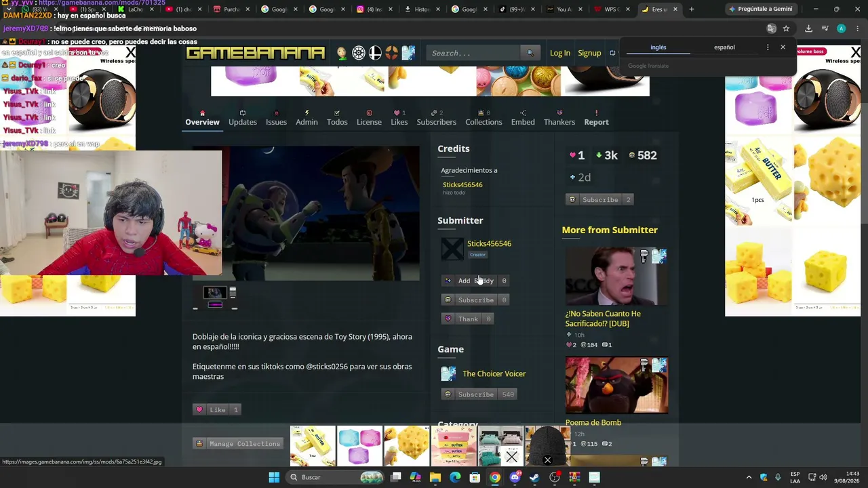Screen dimensions: 868x488
Task: Open Task View on taskbar
Action: click(396, 477)
